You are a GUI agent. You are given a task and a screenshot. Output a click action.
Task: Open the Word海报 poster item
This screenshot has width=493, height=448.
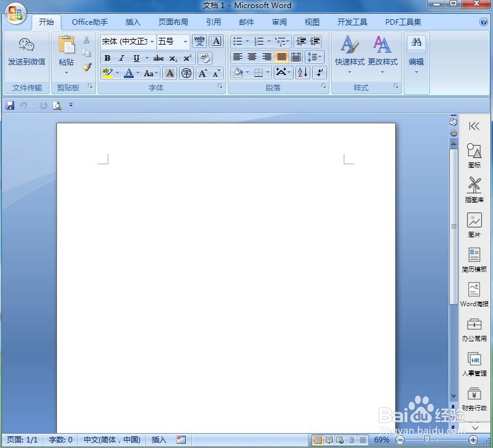click(474, 294)
